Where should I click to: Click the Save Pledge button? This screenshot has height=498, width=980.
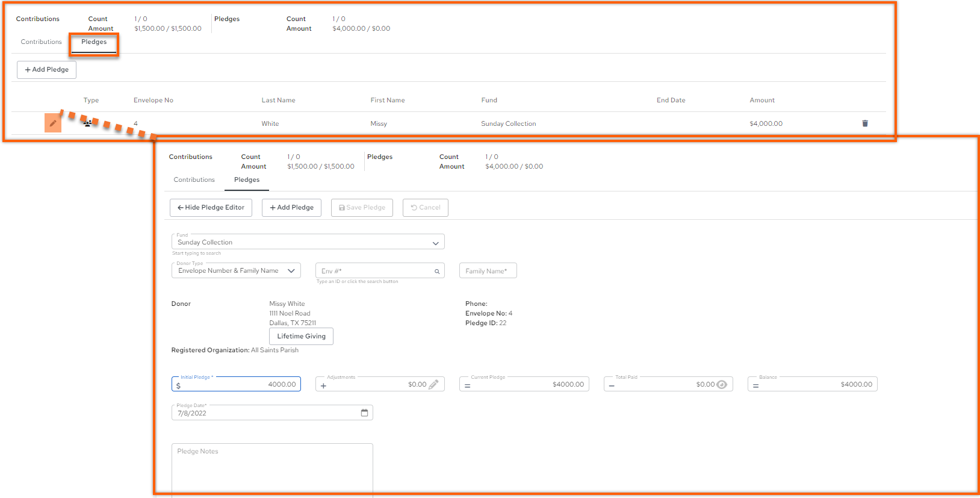click(x=362, y=208)
